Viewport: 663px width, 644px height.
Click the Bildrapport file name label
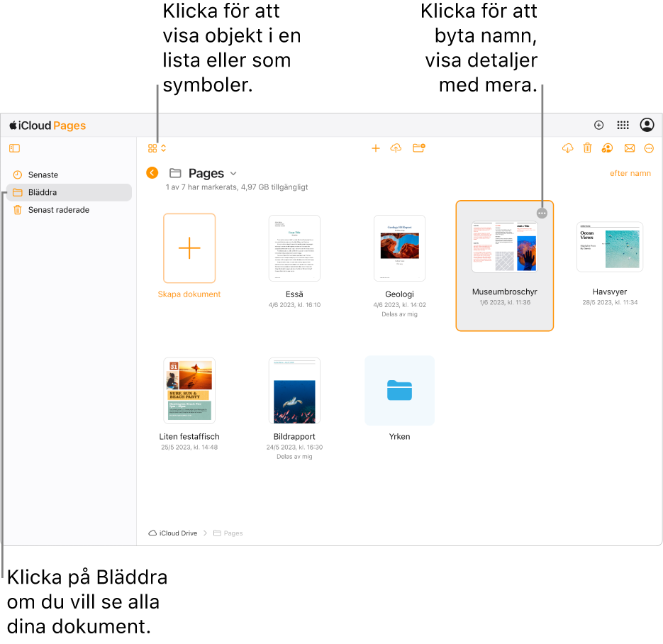point(294,437)
